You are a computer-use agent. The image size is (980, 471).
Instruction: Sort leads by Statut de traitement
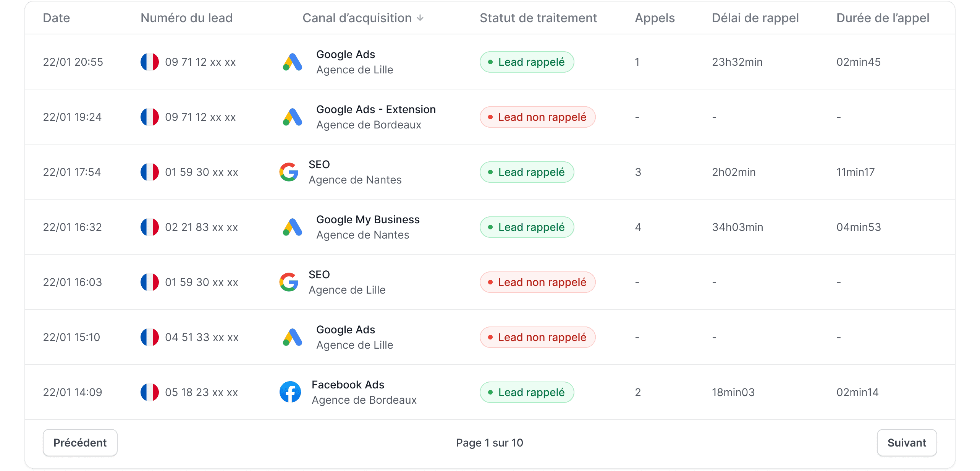pyautogui.click(x=538, y=18)
